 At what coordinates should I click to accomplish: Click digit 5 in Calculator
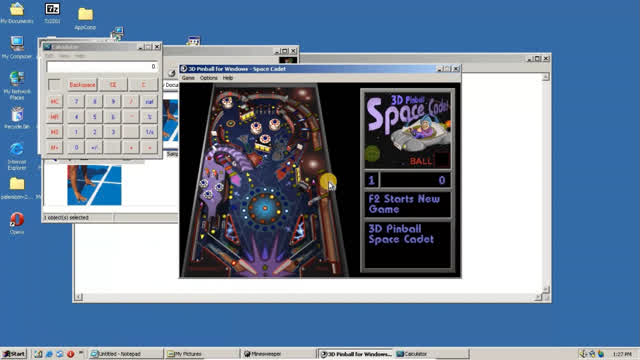pos(94,117)
